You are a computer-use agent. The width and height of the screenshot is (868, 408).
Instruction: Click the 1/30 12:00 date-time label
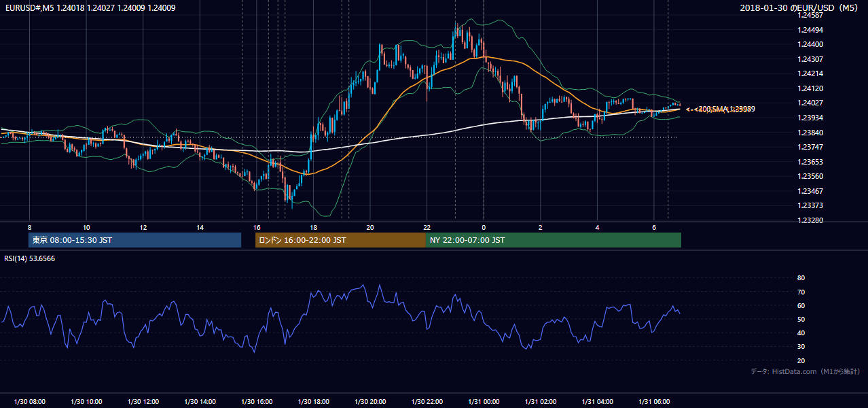[x=143, y=402]
